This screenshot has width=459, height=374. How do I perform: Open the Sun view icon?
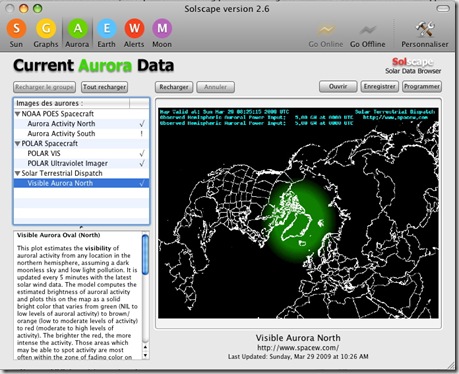(x=16, y=29)
